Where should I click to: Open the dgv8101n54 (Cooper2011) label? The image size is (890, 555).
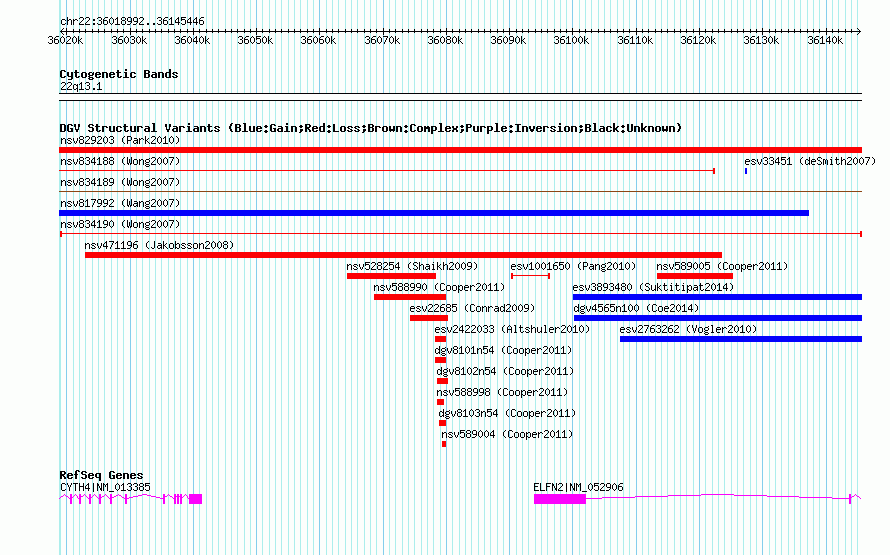coord(503,350)
